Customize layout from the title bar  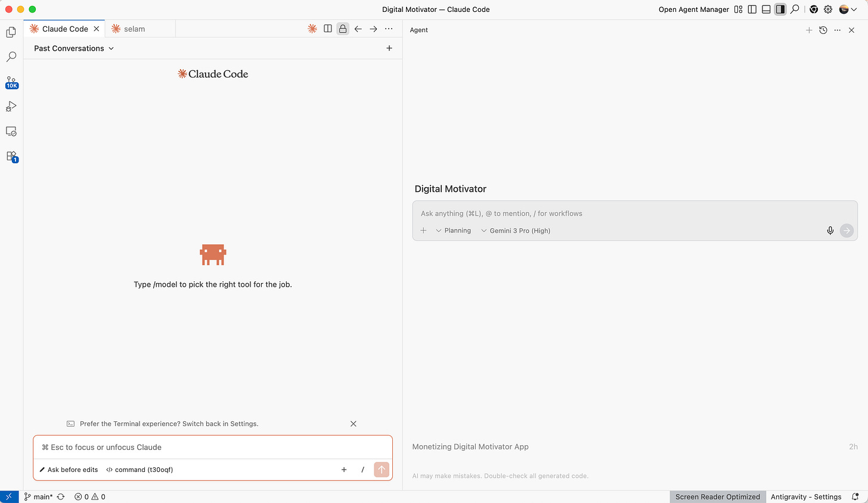click(x=739, y=10)
